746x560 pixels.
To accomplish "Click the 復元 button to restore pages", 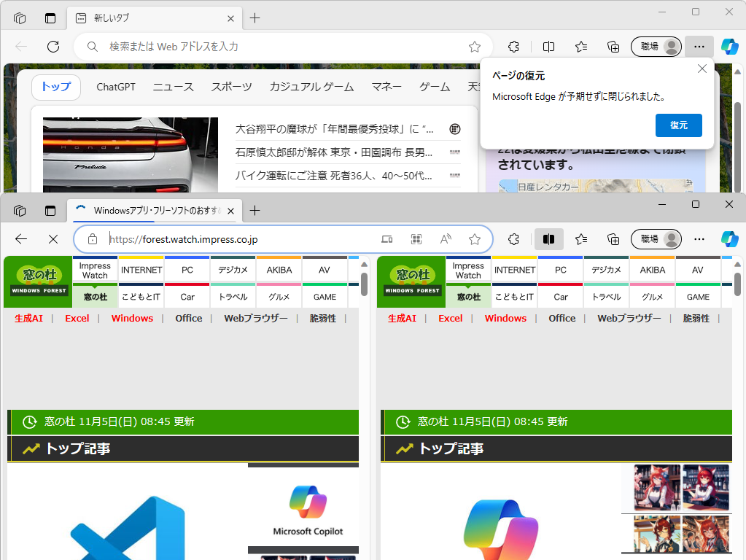I will pos(678,125).
